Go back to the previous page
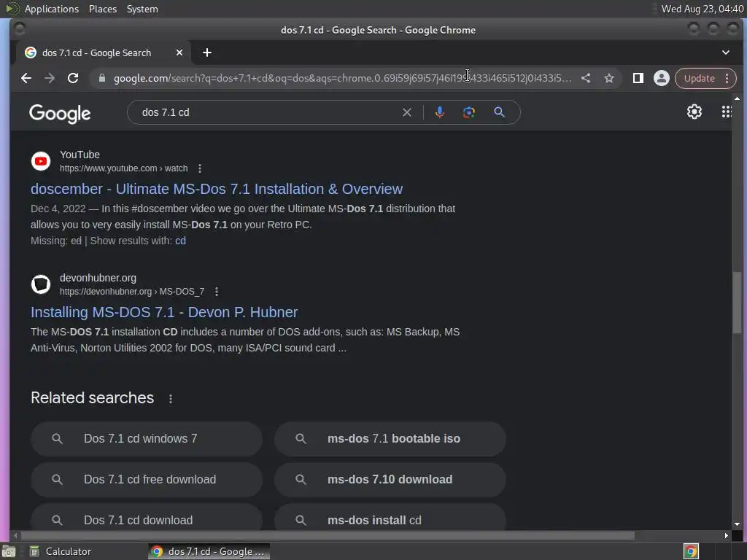This screenshot has width=747, height=560. pos(26,78)
